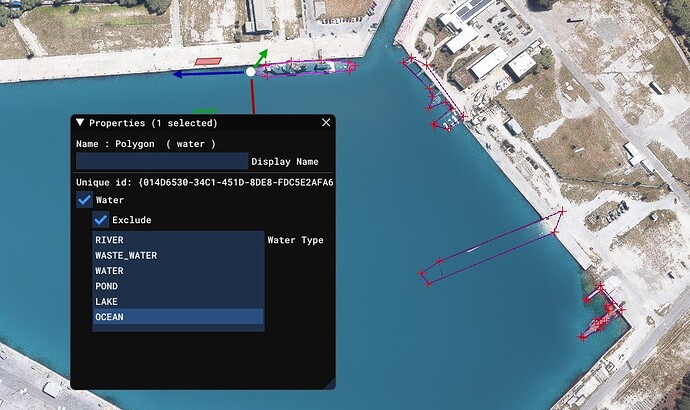Select OCEAN water type
This screenshot has height=410, width=690.
[178, 317]
